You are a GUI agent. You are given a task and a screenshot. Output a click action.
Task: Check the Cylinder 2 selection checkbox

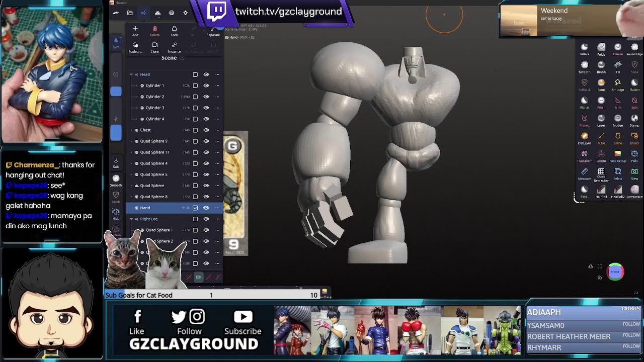coord(195,97)
